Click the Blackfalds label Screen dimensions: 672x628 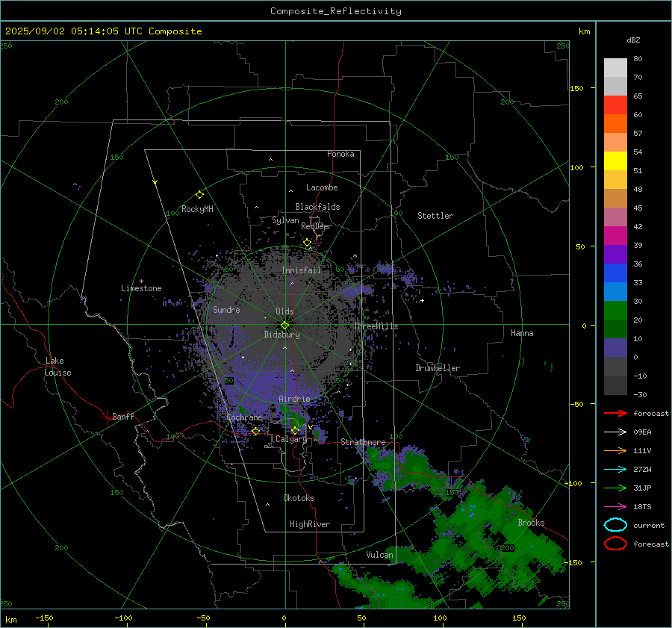[x=317, y=207]
